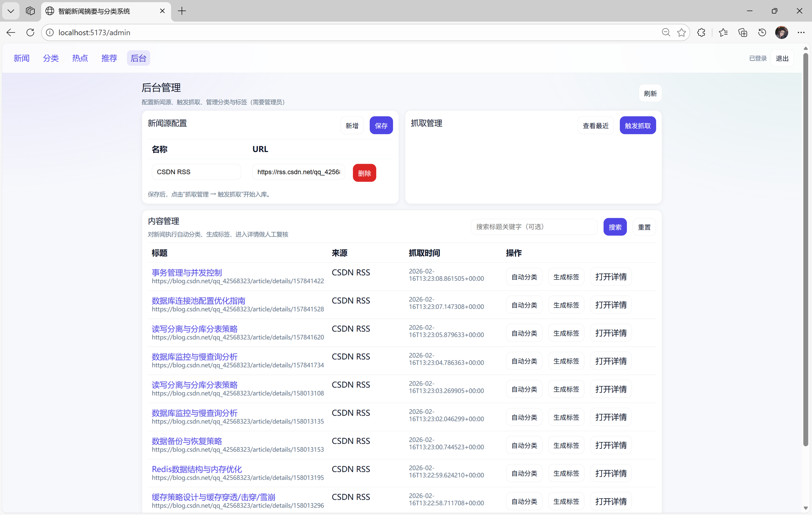812x515 pixels.
Task: Click the zoom magnifier icon in address bar
Action: (666, 33)
